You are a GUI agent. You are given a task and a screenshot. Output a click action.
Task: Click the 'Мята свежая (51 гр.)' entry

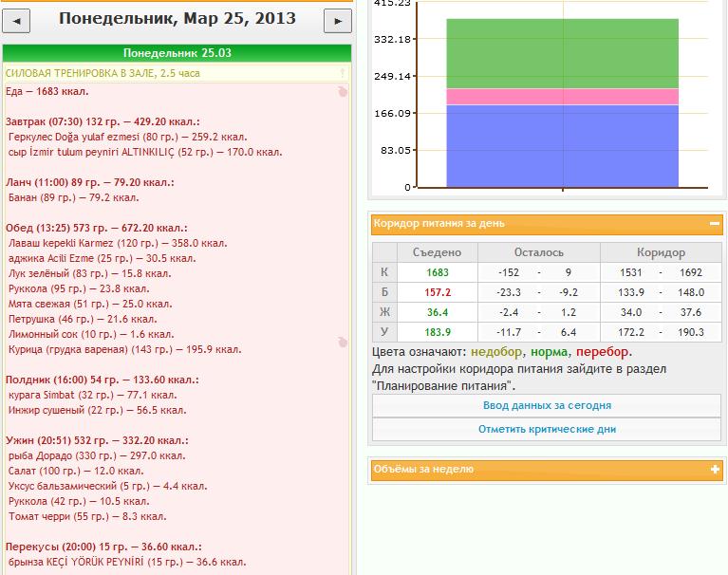pyautogui.click(x=90, y=304)
